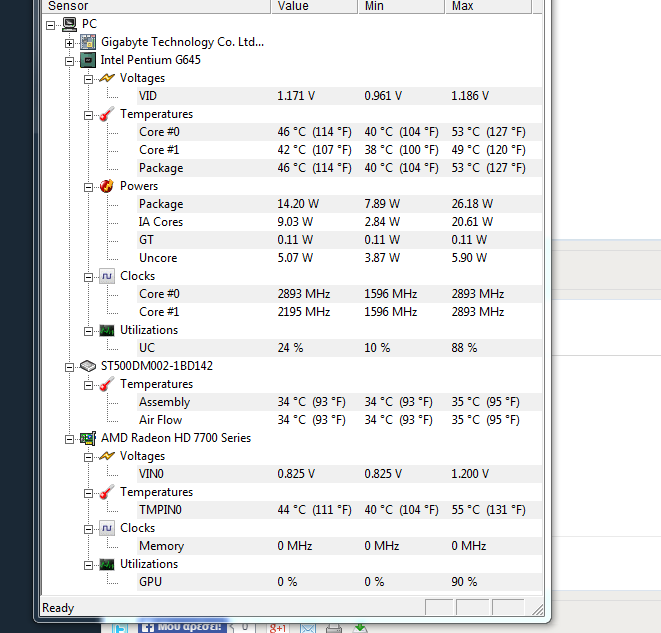Click the Clocks waveform icon under AMD Radeon
Image resolution: width=661 pixels, height=633 pixels.
click(107, 528)
